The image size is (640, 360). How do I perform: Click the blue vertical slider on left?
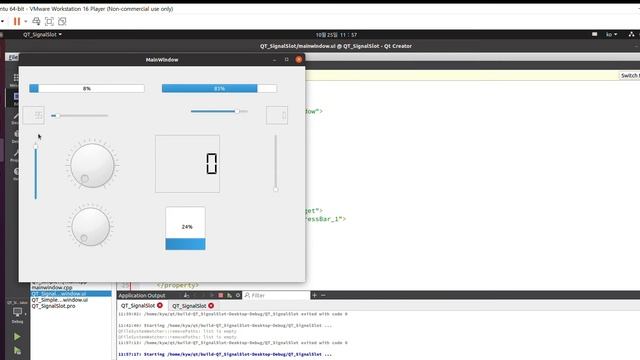(x=36, y=172)
